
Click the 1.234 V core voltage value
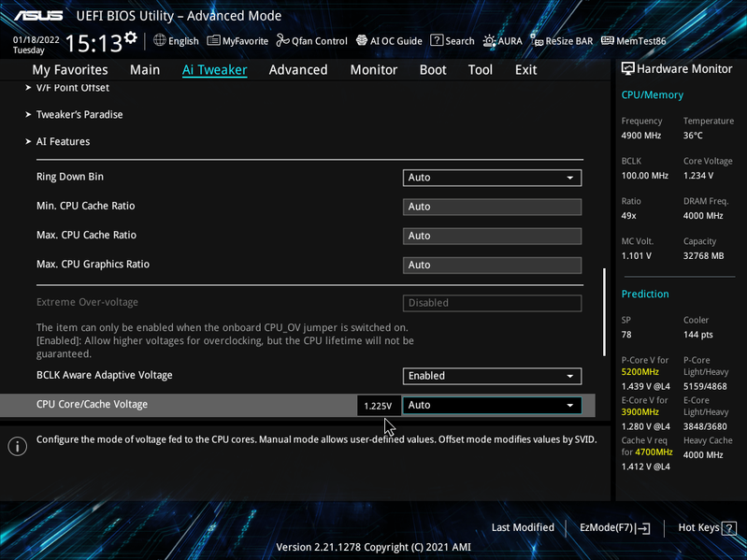(698, 175)
